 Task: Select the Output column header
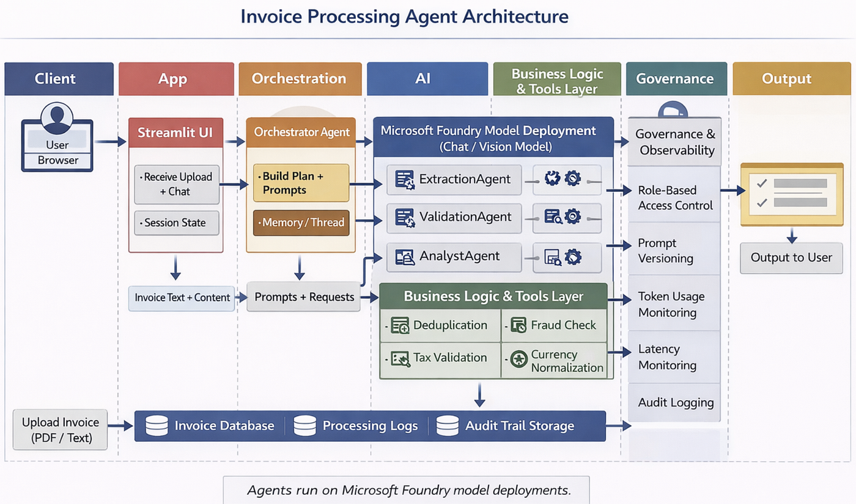[791, 79]
